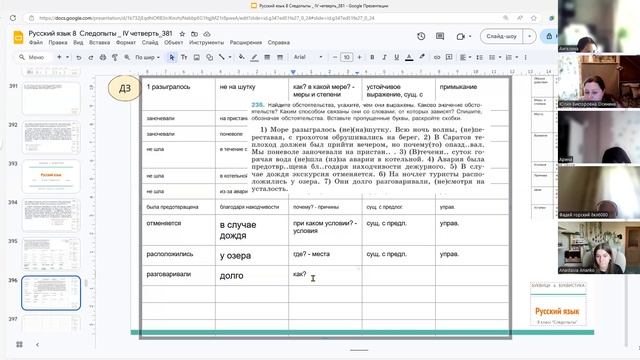
Task: Click the Меню search box
Action: coord(33,58)
